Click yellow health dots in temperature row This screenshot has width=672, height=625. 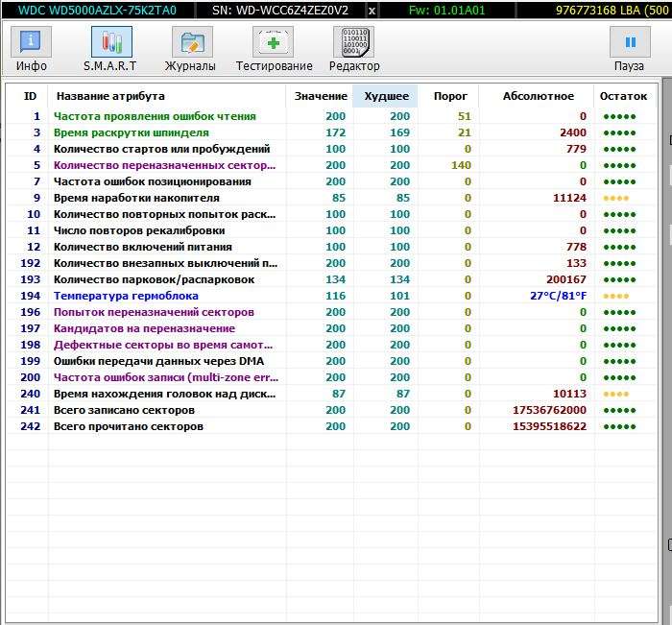click(616, 296)
